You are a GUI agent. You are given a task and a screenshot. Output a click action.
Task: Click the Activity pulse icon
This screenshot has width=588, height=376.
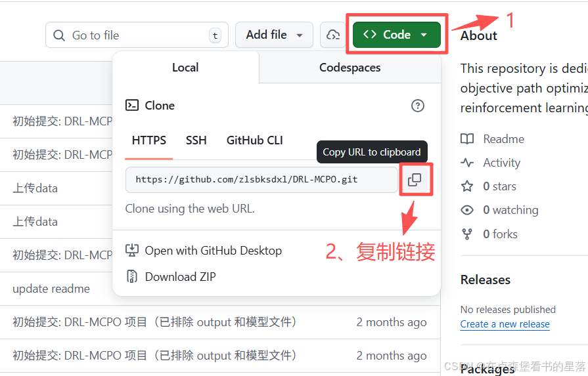(467, 163)
